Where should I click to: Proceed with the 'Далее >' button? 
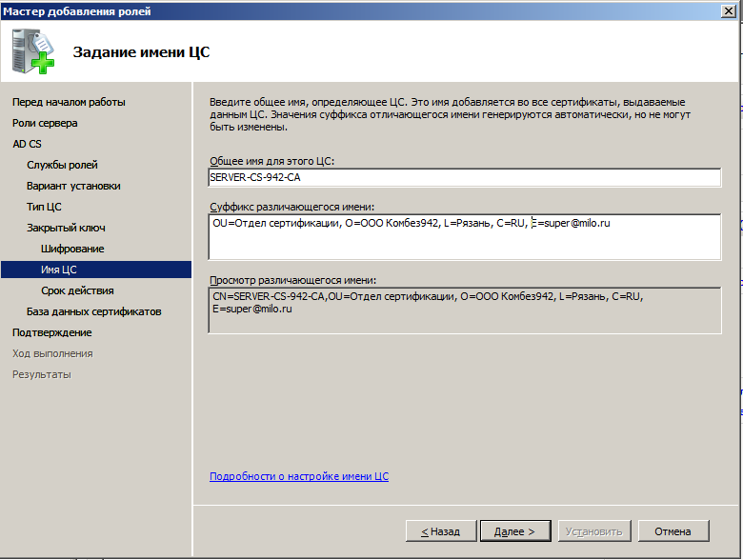pos(515,531)
